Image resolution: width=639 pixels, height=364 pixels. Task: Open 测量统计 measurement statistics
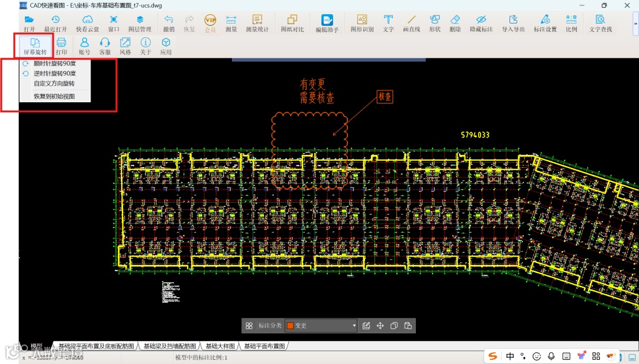(x=257, y=23)
